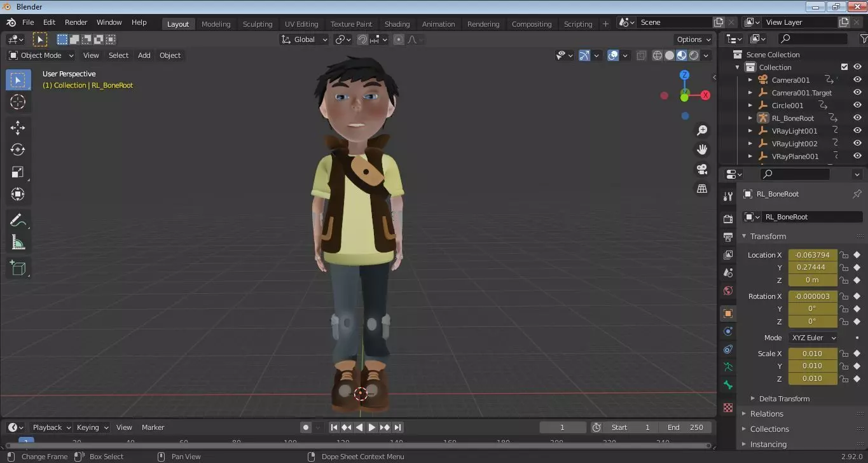
Task: Hide Camera001.Target using its eye icon
Action: point(857,93)
